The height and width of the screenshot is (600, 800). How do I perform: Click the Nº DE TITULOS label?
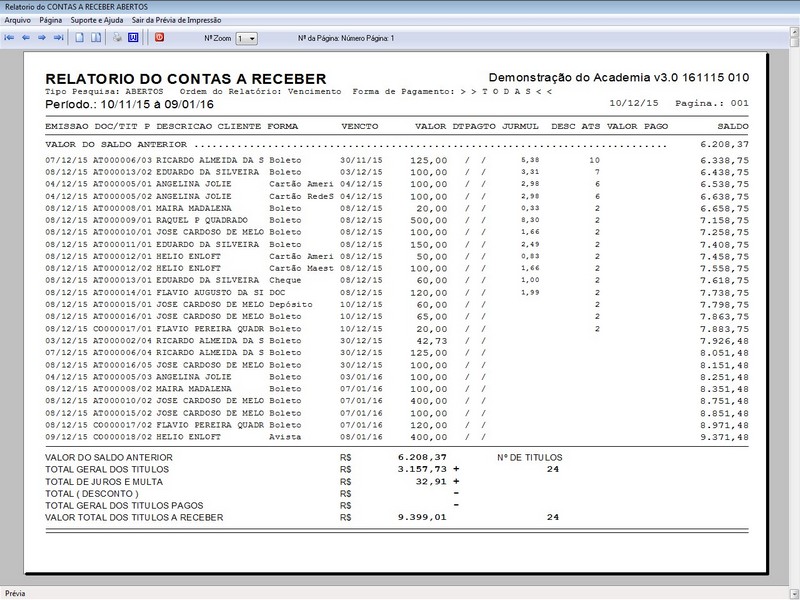530,458
